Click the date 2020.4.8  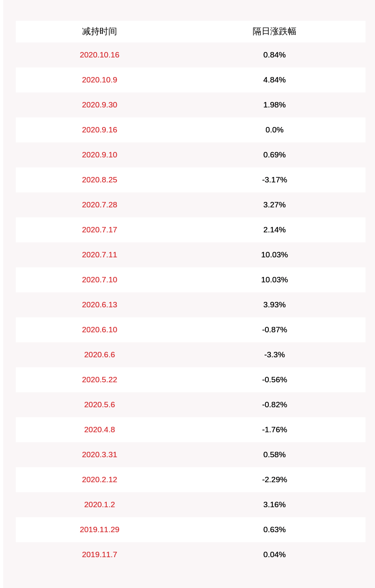click(x=99, y=430)
